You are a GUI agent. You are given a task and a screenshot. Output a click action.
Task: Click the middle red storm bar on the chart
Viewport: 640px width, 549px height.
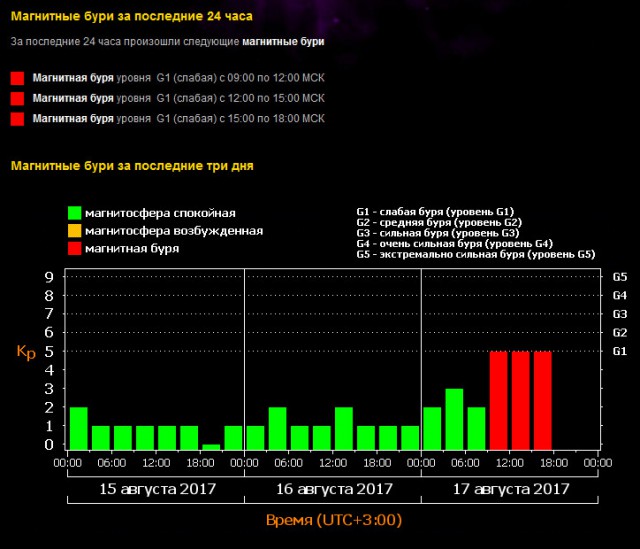click(x=520, y=400)
